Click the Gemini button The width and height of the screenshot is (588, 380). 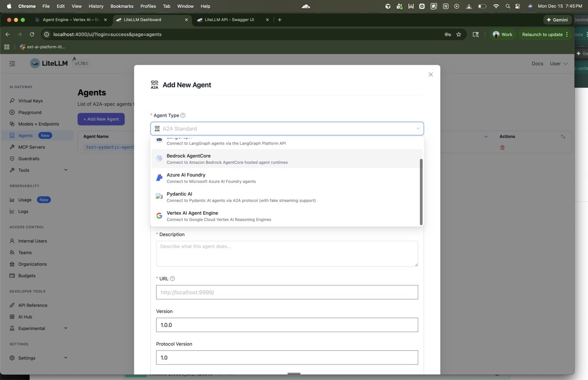pyautogui.click(x=557, y=20)
